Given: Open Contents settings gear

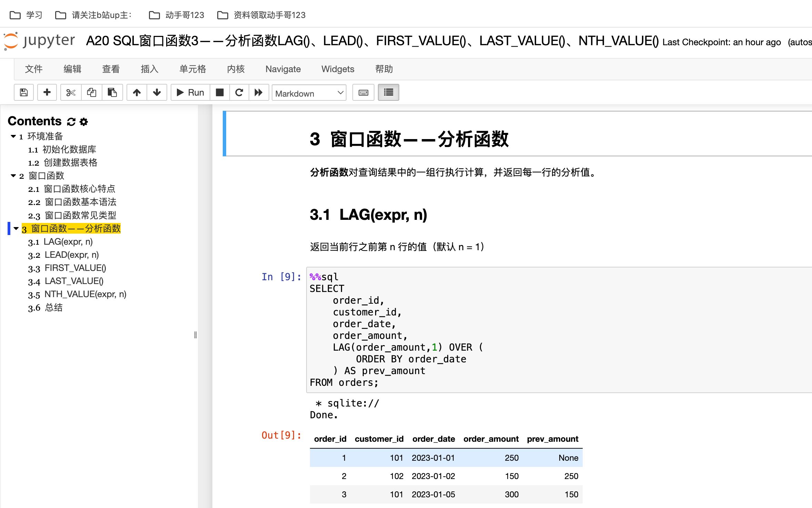Looking at the screenshot, I should click(83, 121).
